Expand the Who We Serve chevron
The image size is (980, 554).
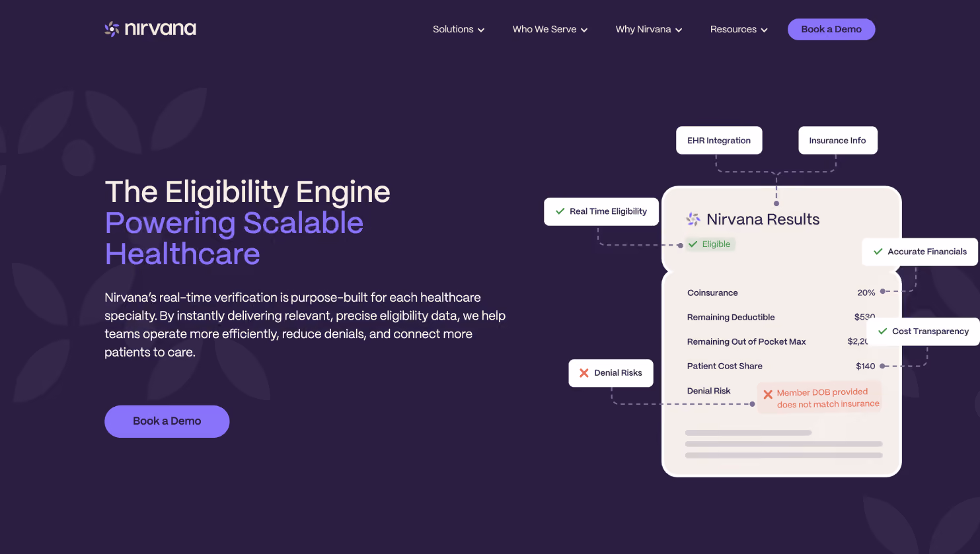click(x=584, y=30)
